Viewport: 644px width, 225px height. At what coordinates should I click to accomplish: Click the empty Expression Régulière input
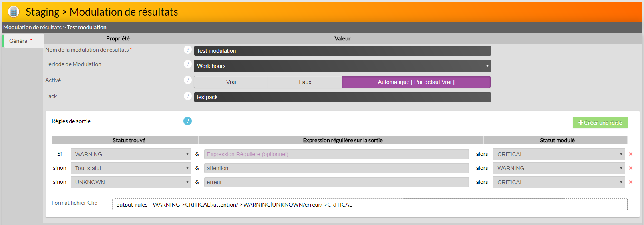pyautogui.click(x=336, y=154)
